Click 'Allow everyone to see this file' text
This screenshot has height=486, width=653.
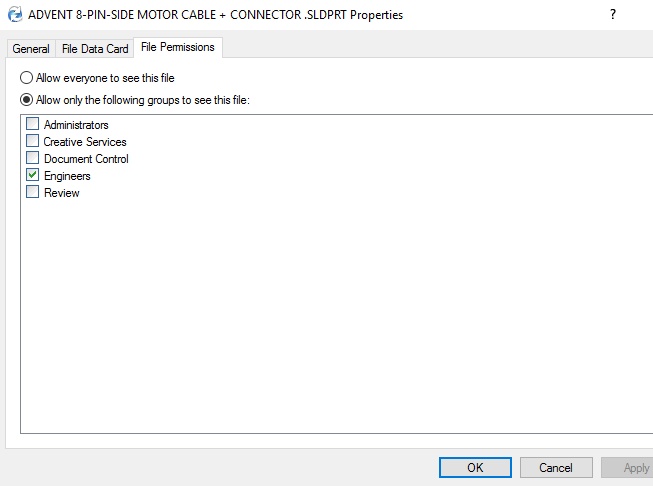105,78
